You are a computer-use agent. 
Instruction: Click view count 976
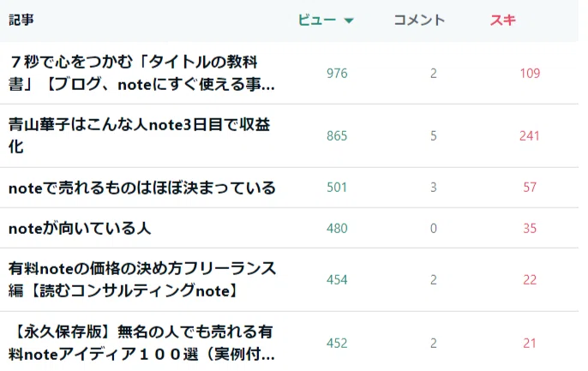[337, 73]
